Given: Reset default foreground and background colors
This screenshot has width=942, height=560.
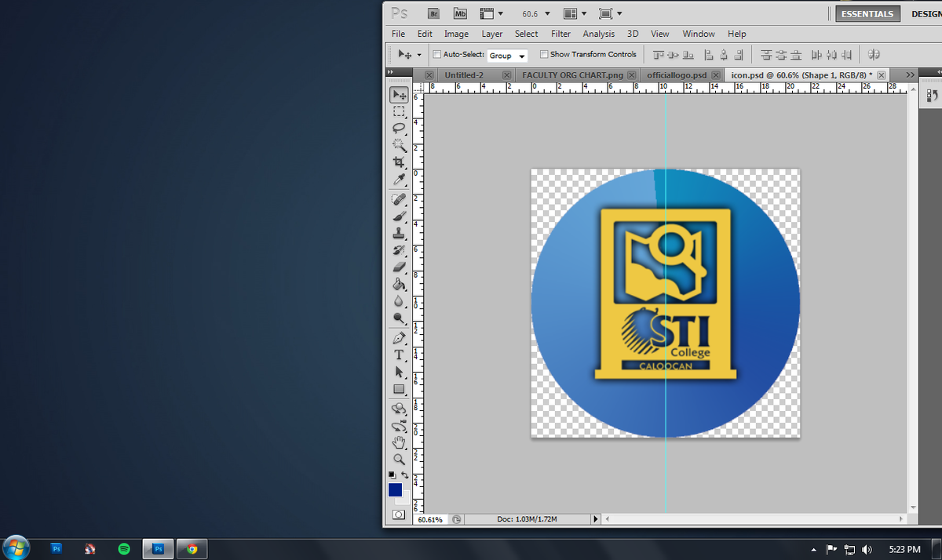Looking at the screenshot, I should tap(392, 475).
